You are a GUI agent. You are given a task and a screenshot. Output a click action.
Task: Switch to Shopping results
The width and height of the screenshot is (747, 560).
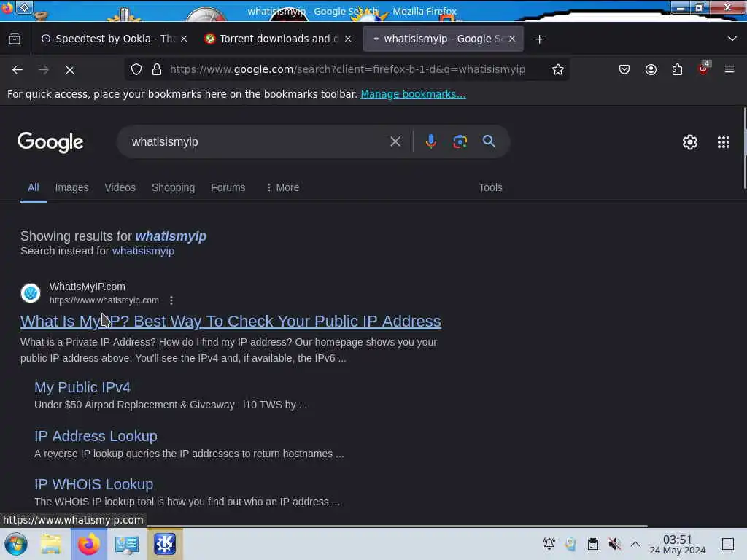point(173,187)
